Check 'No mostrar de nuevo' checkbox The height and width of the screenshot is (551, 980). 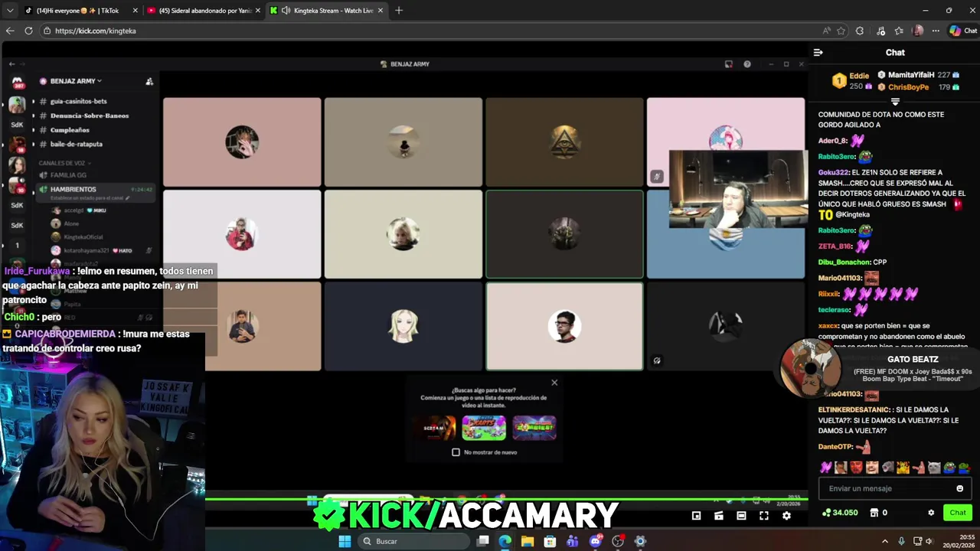click(x=456, y=452)
